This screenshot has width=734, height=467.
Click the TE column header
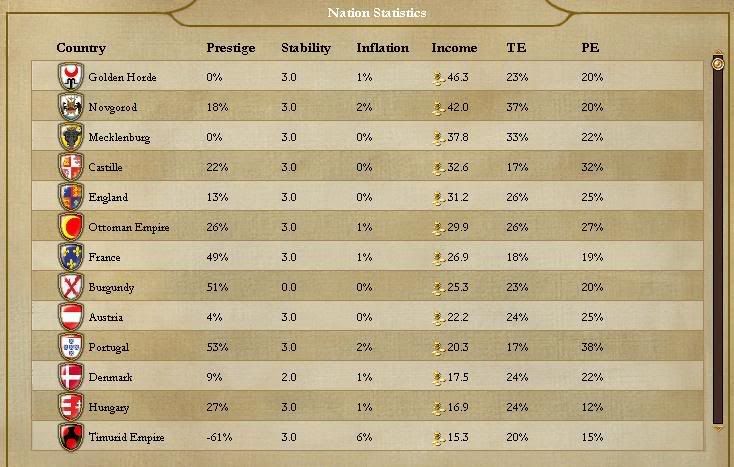(x=516, y=48)
